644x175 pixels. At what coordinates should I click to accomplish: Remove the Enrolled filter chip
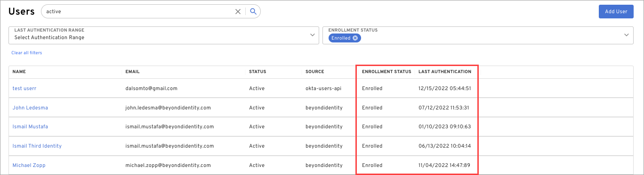(x=355, y=38)
